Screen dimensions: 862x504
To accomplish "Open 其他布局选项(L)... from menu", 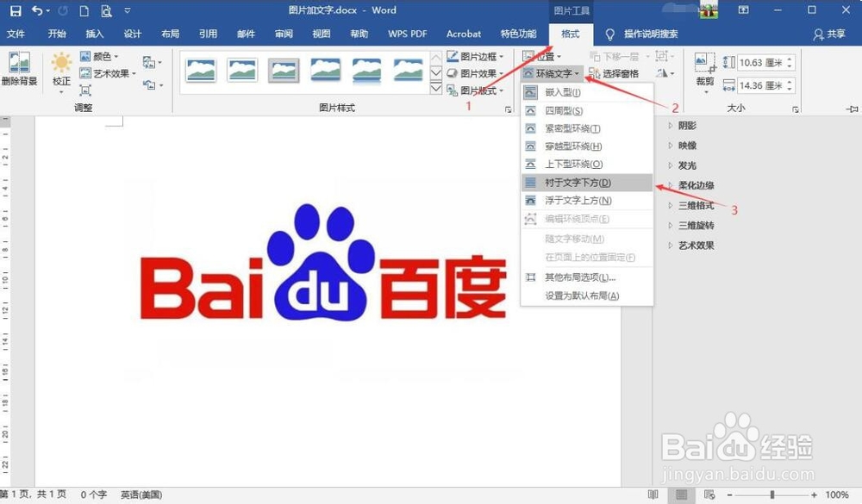I will coord(586,277).
